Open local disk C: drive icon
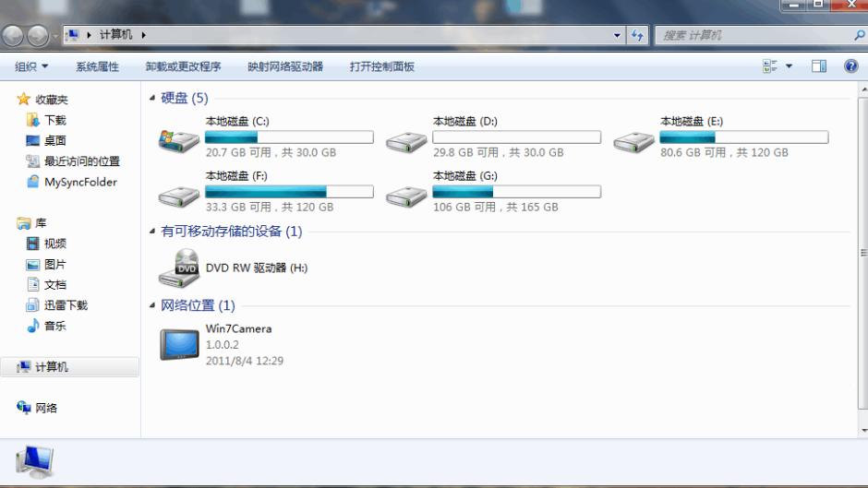The height and width of the screenshot is (488, 868). coord(179,141)
